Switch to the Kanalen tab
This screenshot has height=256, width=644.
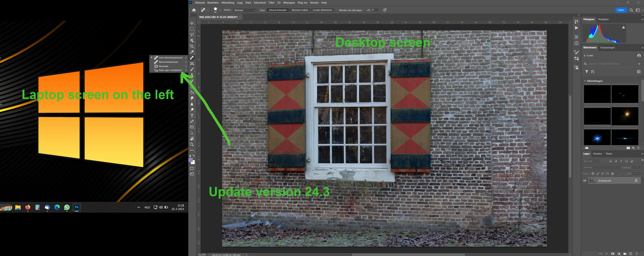point(597,154)
